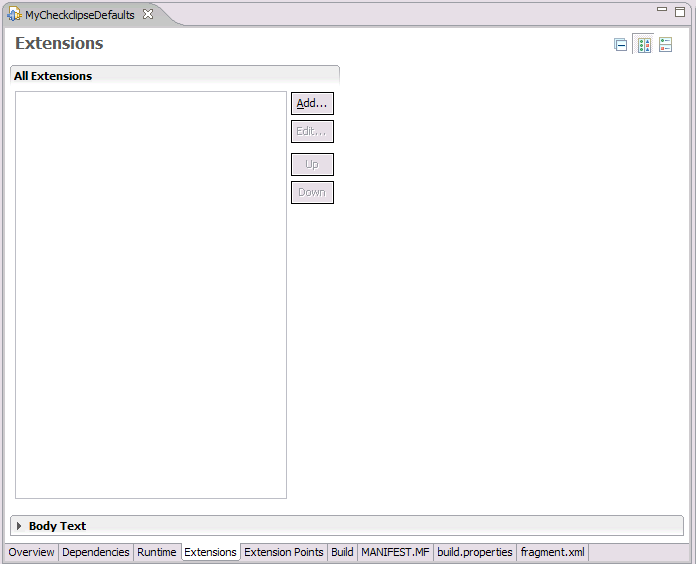Image resolution: width=696 pixels, height=564 pixels.
Task: Select the MyCheckclipseDefaults editor tab
Action: 79,15
